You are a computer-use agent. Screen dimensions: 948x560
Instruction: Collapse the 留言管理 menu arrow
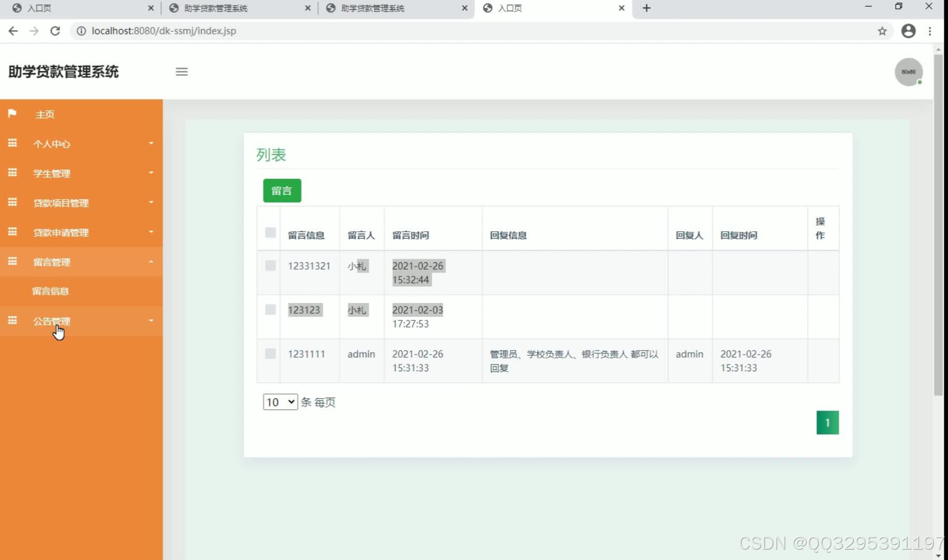[x=151, y=261]
